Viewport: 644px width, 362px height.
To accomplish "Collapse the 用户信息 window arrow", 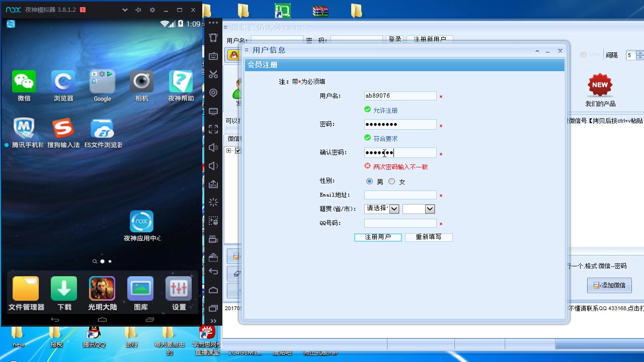I will 537,51.
